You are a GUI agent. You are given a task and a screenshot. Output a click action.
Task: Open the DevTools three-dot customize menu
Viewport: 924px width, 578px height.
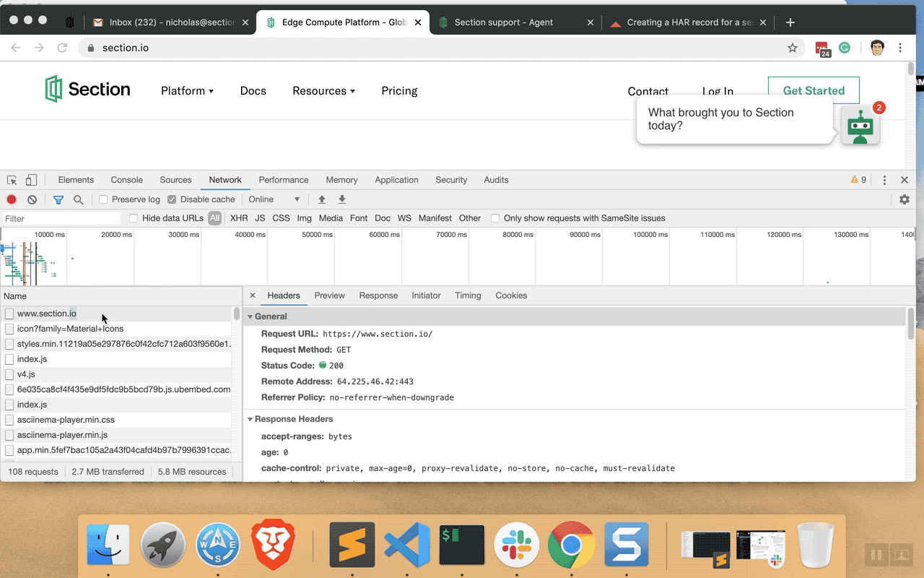point(884,180)
